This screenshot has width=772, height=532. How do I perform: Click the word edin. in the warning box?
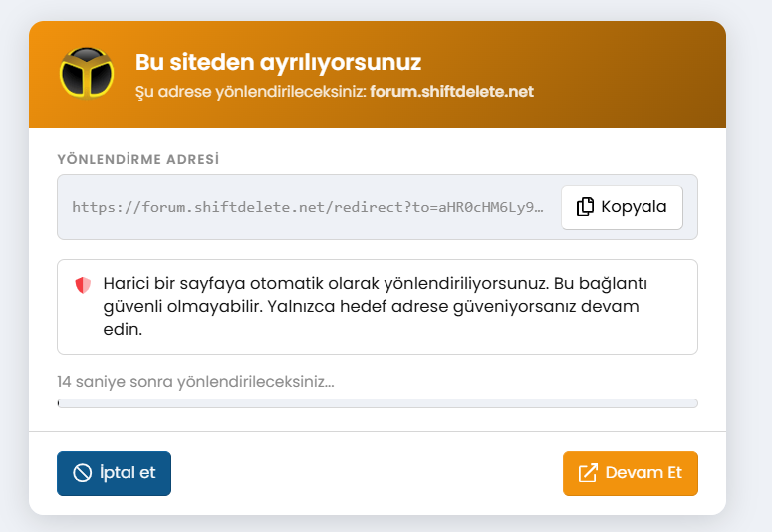point(123,329)
